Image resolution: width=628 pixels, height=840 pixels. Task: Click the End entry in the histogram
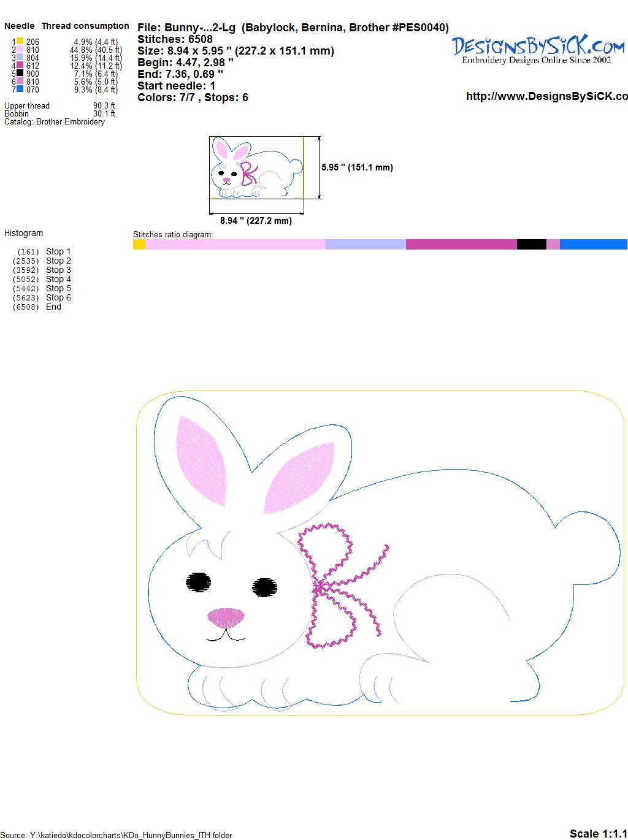(x=53, y=307)
